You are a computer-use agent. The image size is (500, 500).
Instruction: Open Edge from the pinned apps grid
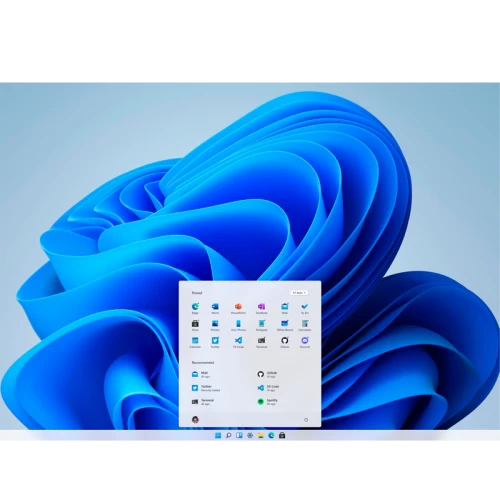pyautogui.click(x=195, y=308)
